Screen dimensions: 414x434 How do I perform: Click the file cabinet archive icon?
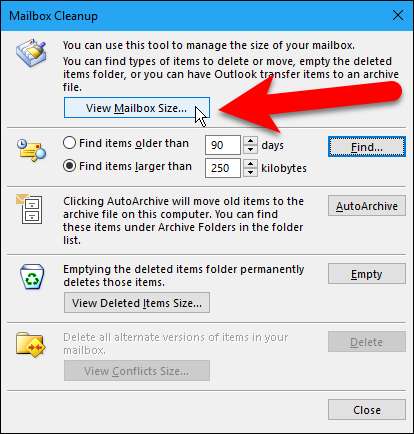coord(30,209)
